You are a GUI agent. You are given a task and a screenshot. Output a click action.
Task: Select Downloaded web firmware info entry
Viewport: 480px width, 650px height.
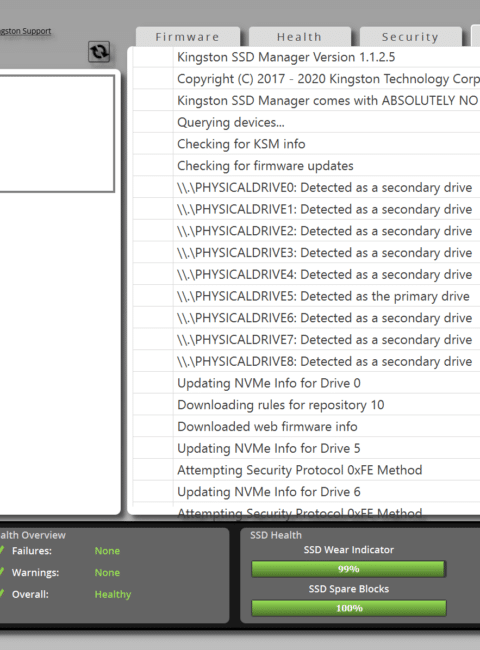click(x=306, y=427)
